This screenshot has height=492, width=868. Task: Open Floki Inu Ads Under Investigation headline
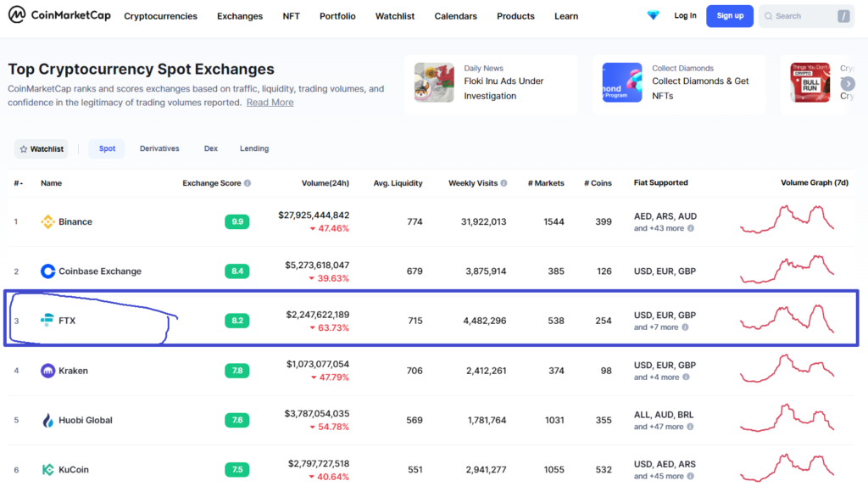coord(504,88)
